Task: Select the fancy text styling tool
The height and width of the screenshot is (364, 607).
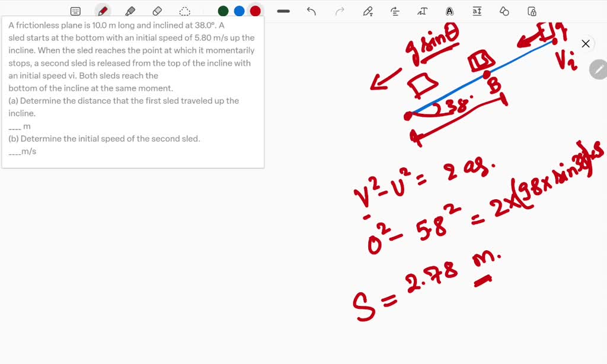Action: 449,11
